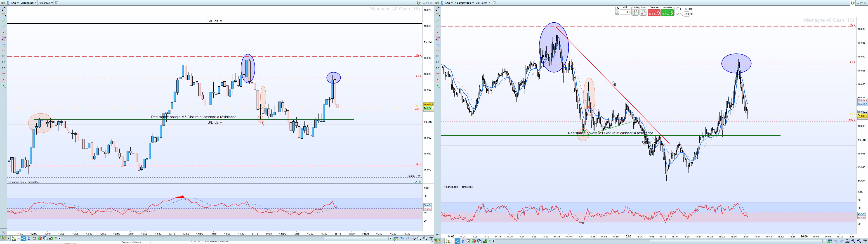Open the trading settings wrench icon
The image size is (868, 244).
click(617, 9)
